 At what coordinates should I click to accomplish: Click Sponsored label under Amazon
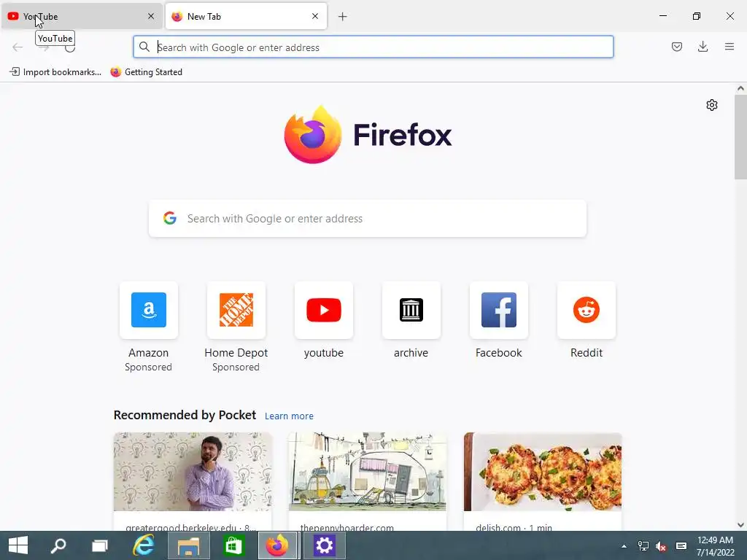149,367
